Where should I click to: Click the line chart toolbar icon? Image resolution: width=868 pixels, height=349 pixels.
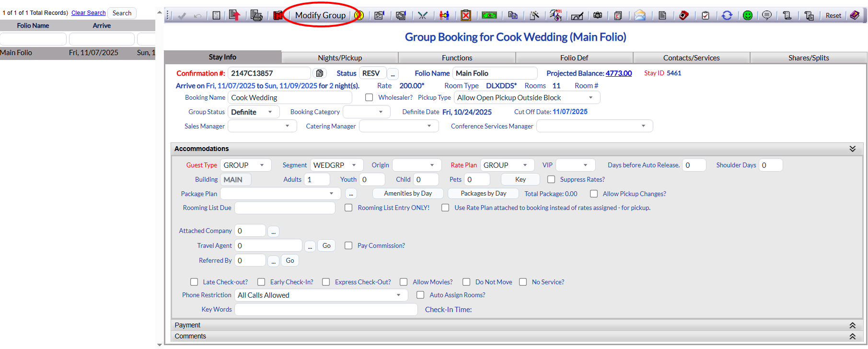[x=578, y=16]
